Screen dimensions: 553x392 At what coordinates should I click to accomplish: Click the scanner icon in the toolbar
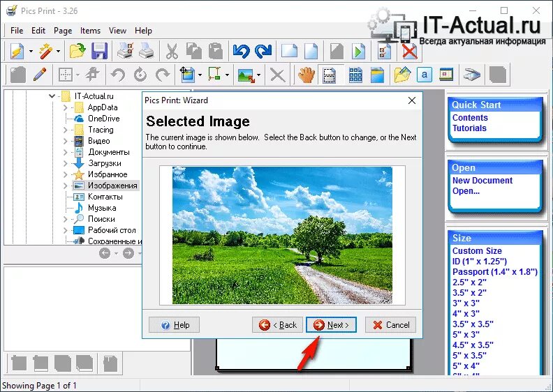click(x=472, y=75)
